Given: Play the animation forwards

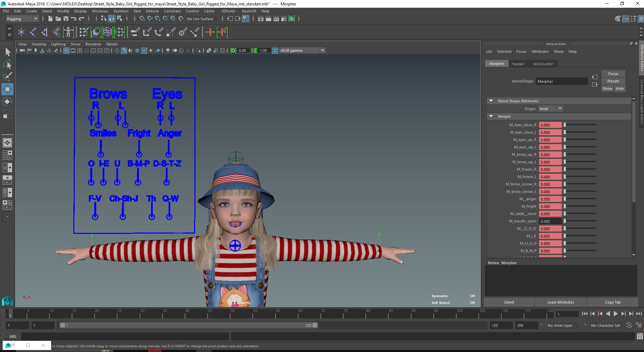Looking at the screenshot, I should coord(615,314).
